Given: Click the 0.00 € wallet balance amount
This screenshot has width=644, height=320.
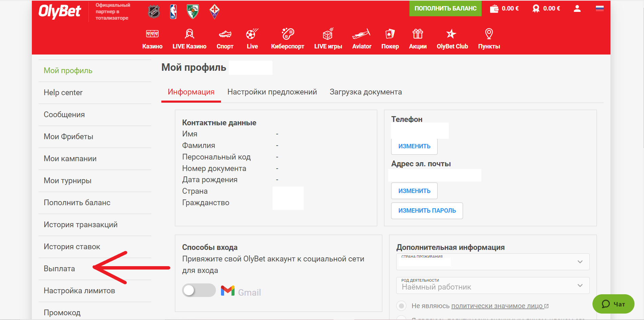Looking at the screenshot, I should [x=510, y=8].
